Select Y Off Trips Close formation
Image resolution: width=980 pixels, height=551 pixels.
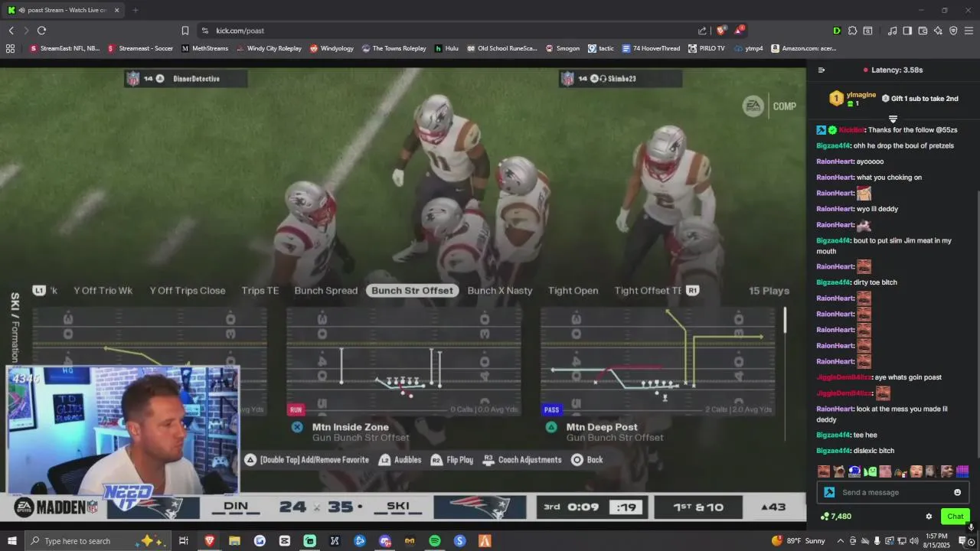point(188,291)
